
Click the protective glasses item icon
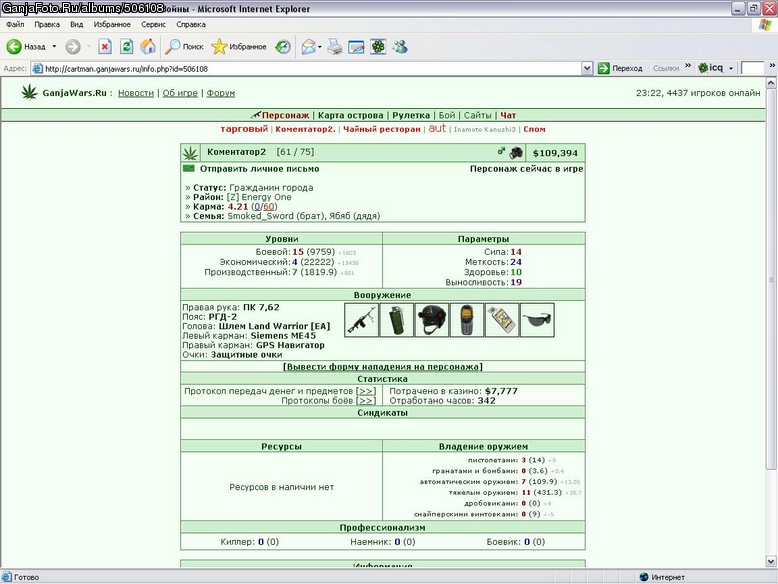point(537,320)
